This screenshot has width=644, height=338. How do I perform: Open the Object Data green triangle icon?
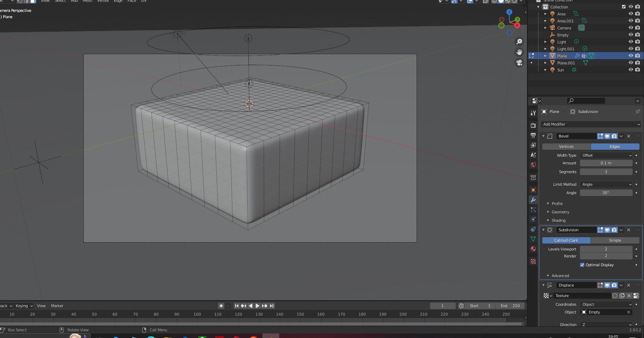point(533,239)
